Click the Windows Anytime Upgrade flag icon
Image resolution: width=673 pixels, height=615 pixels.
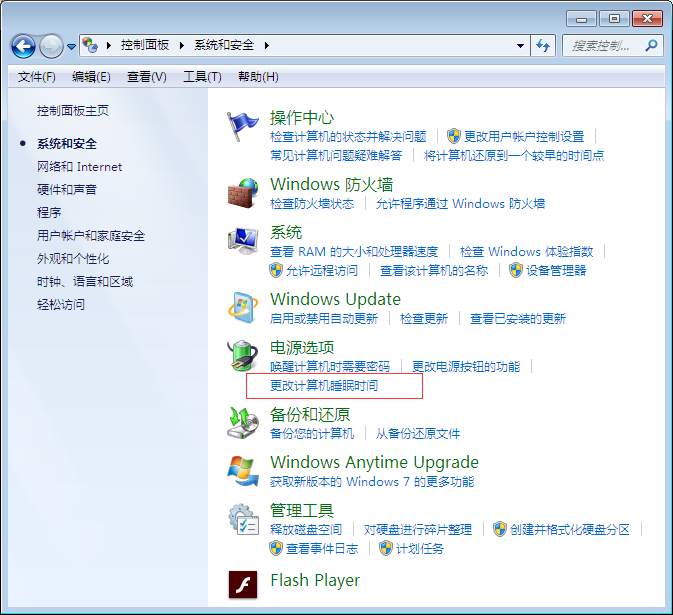[x=243, y=471]
